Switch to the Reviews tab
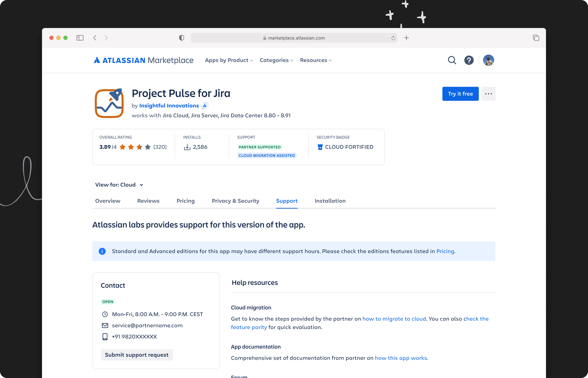Screen dimensions: 588x378 click(x=148, y=201)
